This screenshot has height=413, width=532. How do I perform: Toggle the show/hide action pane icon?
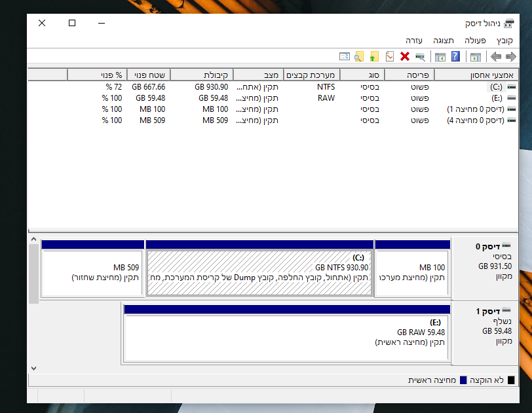point(476,55)
